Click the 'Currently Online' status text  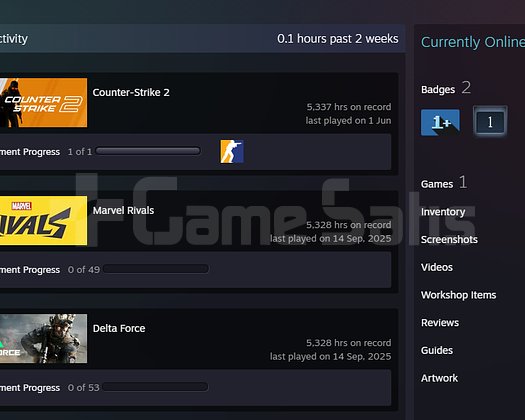pyautogui.click(x=473, y=42)
